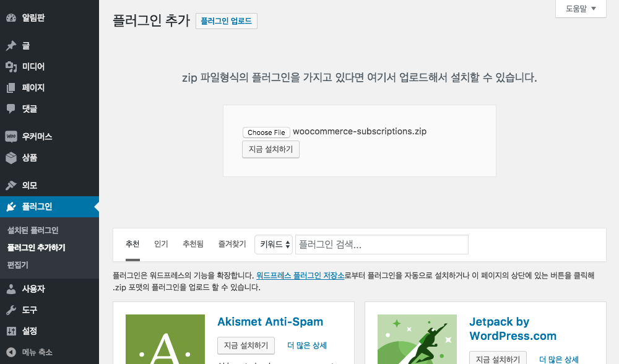Click the dashboard gauge icon beside 알림판
Image resolution: width=619 pixels, height=364 pixels.
tap(11, 18)
